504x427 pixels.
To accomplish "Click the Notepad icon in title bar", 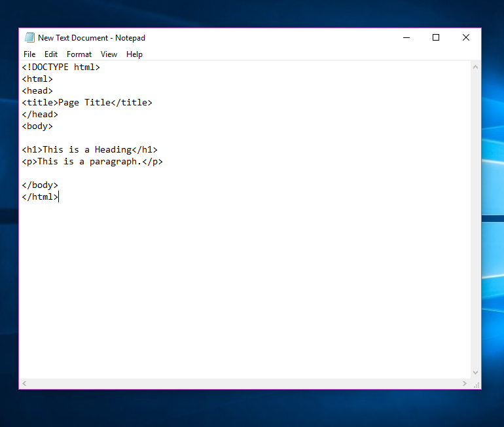I will pyautogui.click(x=29, y=37).
